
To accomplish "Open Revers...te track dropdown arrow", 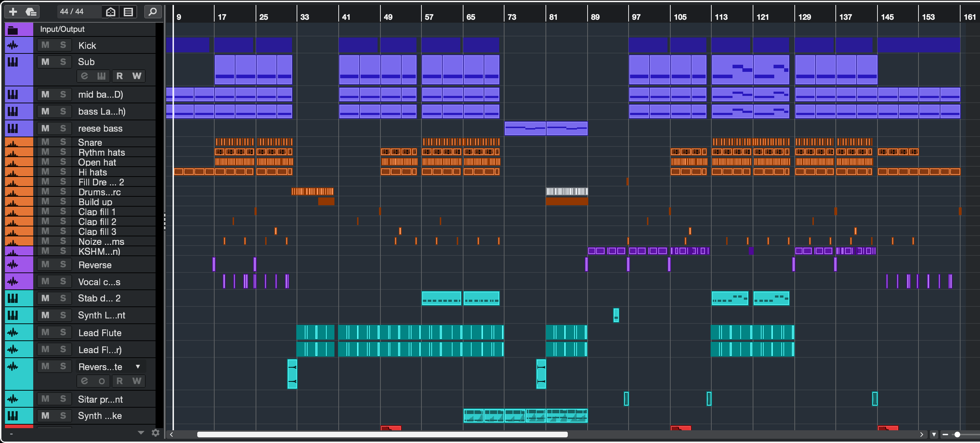I will (138, 367).
